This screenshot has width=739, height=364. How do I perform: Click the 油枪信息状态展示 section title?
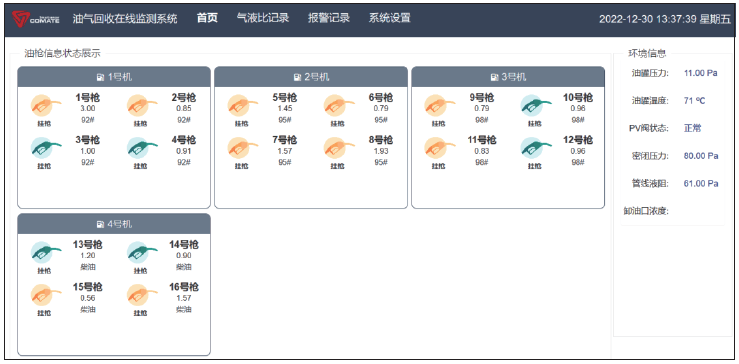(63, 53)
